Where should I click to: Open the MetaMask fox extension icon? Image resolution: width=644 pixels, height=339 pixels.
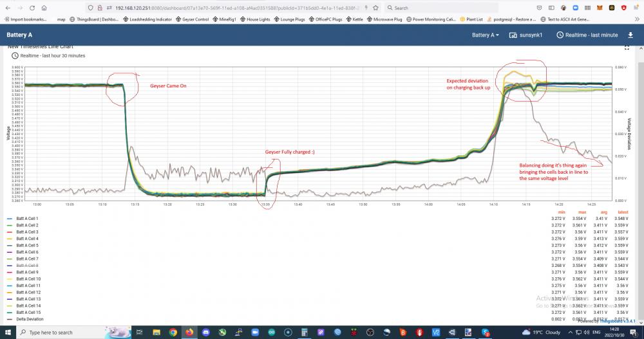point(600,8)
